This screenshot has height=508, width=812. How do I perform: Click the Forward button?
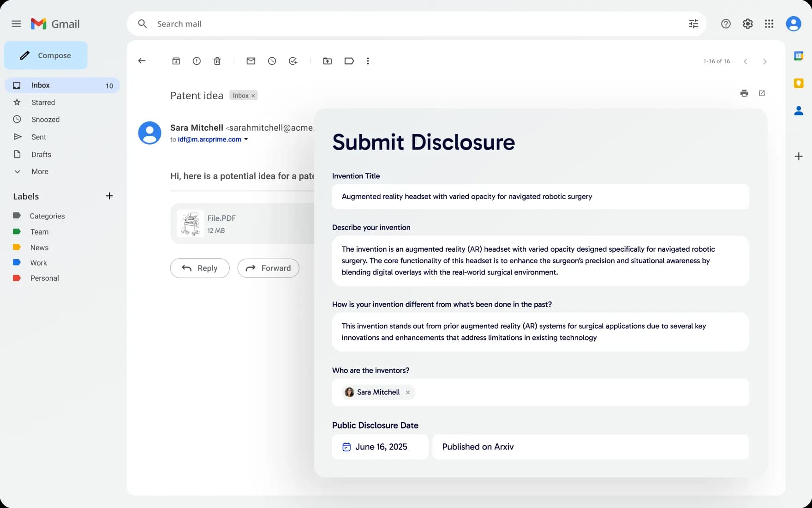(268, 268)
